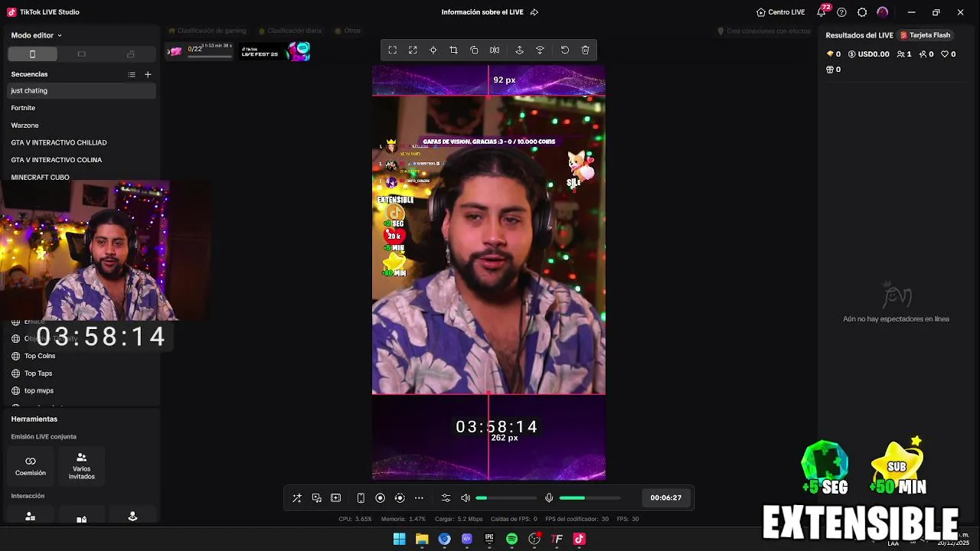Click the 0/22 mission progress card
Screen dimensions: 980x551
click(x=201, y=51)
